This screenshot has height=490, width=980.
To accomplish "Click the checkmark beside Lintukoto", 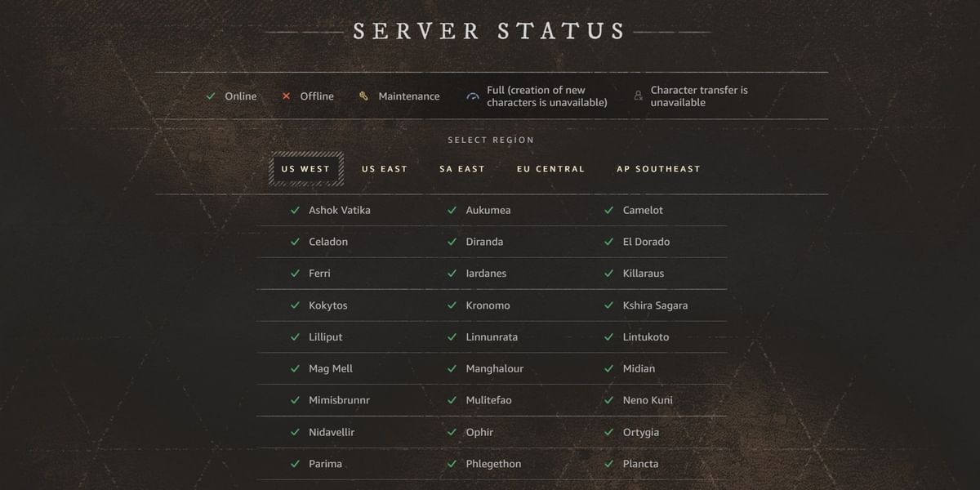I will (608, 336).
